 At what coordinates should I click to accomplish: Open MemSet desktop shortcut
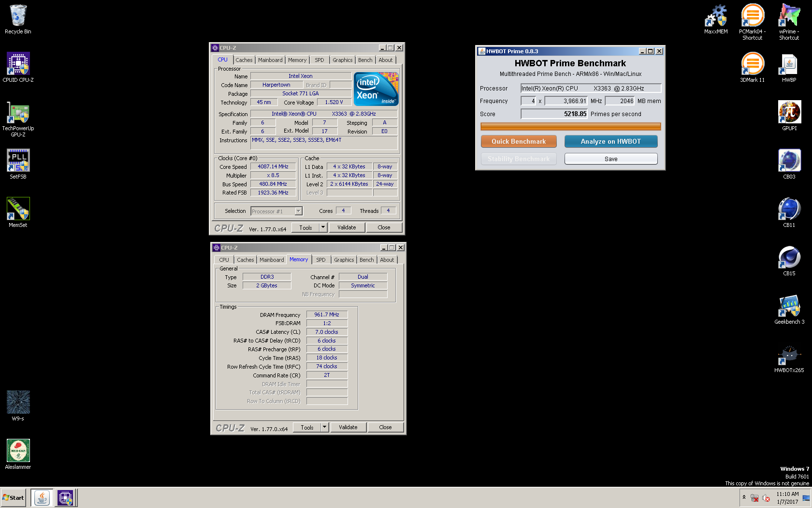click(18, 212)
